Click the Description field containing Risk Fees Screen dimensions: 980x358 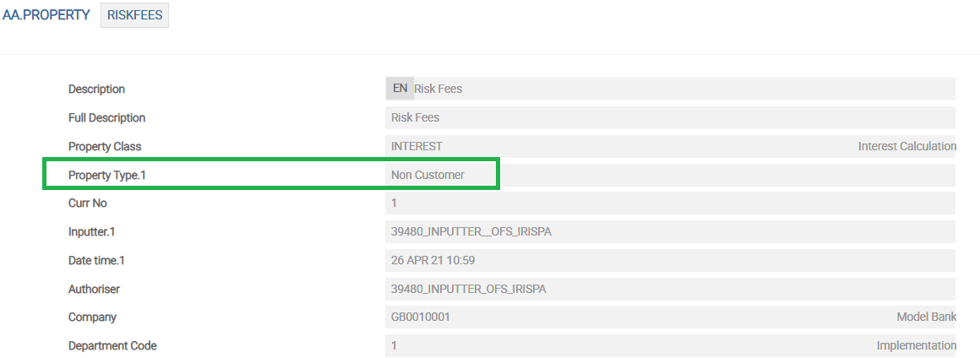pos(676,89)
